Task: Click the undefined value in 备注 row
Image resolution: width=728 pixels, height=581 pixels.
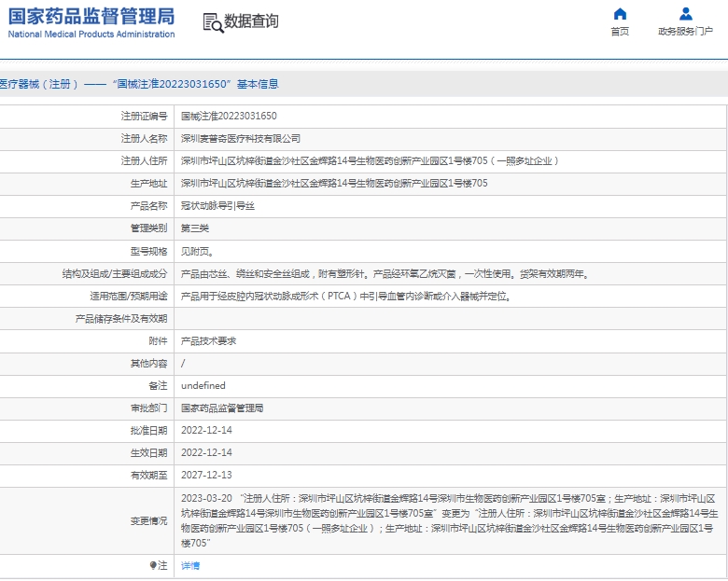Action: 203,385
